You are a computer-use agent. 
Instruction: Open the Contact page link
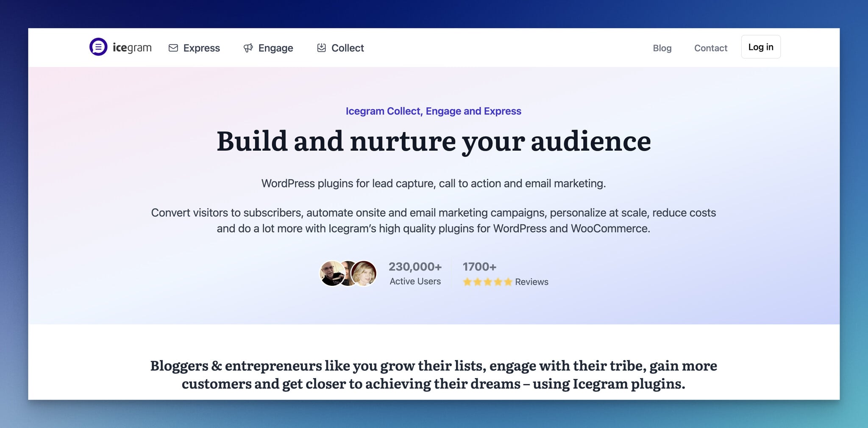tap(711, 48)
